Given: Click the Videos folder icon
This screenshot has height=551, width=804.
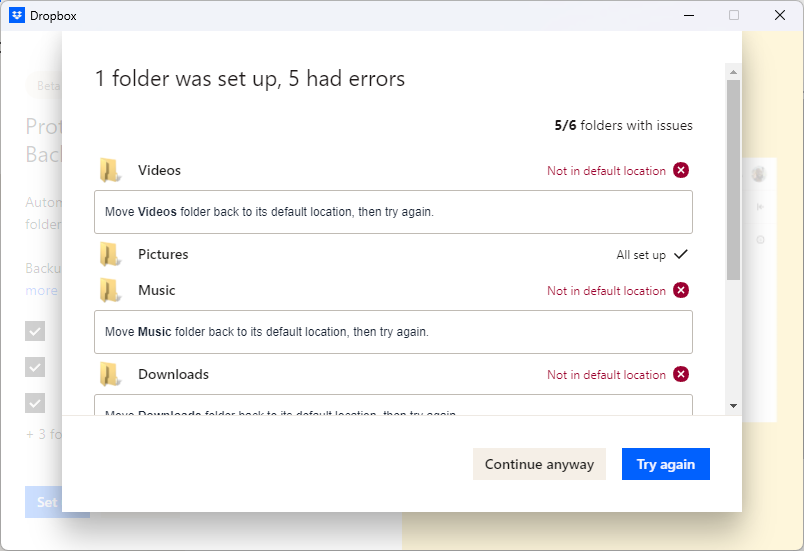Looking at the screenshot, I should [x=110, y=171].
